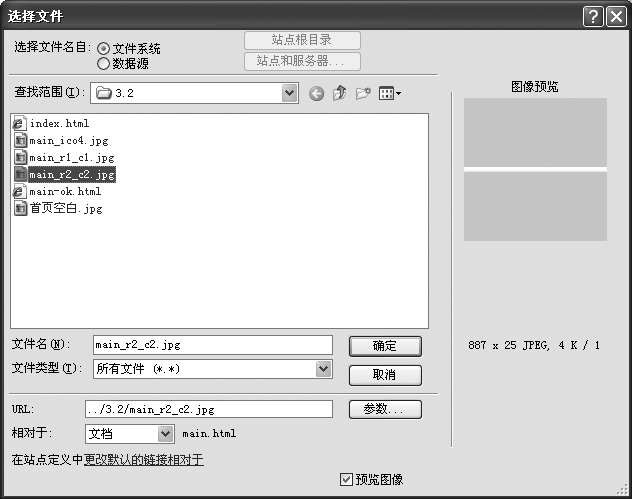Viewport: 632px width, 499px height.
Task: Select the main_r1_c1.jpg file name
Action: [72, 157]
